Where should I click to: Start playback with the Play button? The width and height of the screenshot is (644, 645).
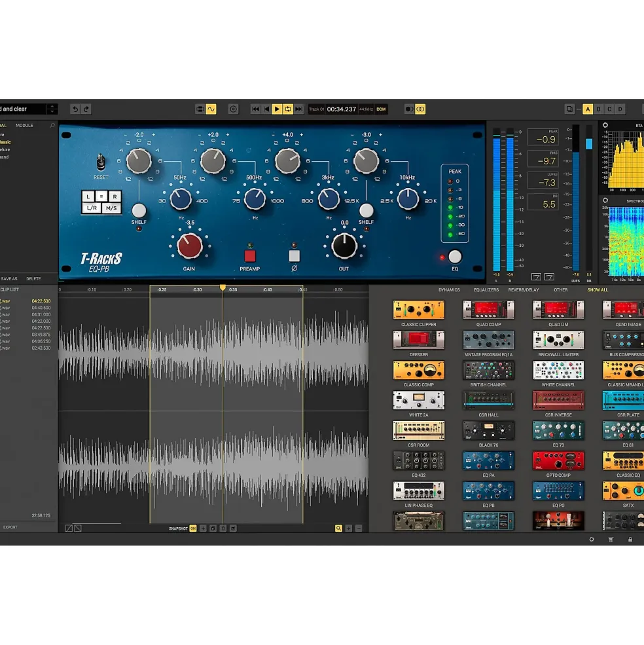pos(277,109)
